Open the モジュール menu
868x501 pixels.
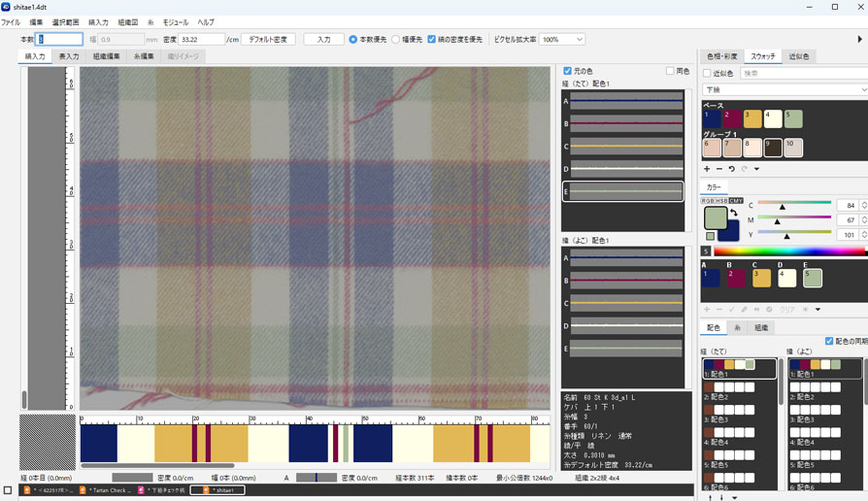176,21
